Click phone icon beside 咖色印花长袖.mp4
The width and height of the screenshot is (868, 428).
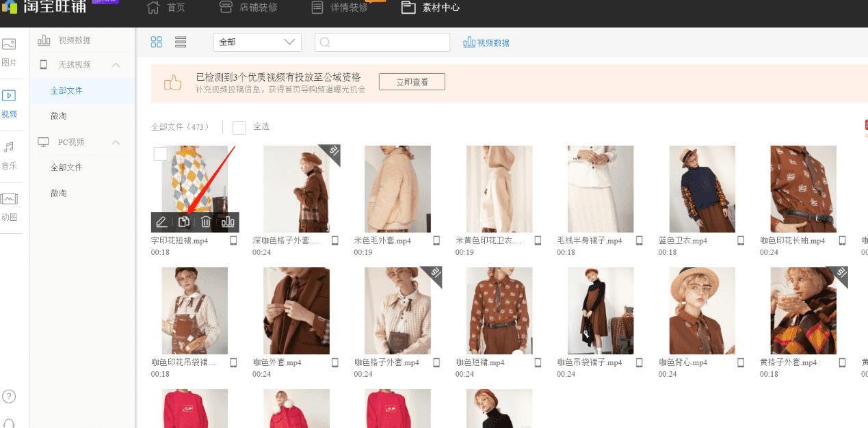coord(842,241)
